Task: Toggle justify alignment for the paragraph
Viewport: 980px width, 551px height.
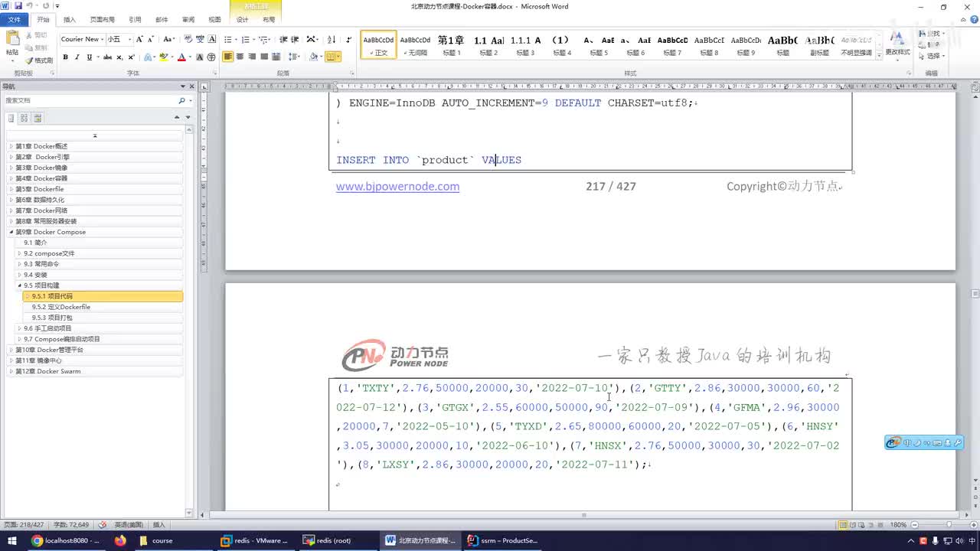Action: (264, 57)
